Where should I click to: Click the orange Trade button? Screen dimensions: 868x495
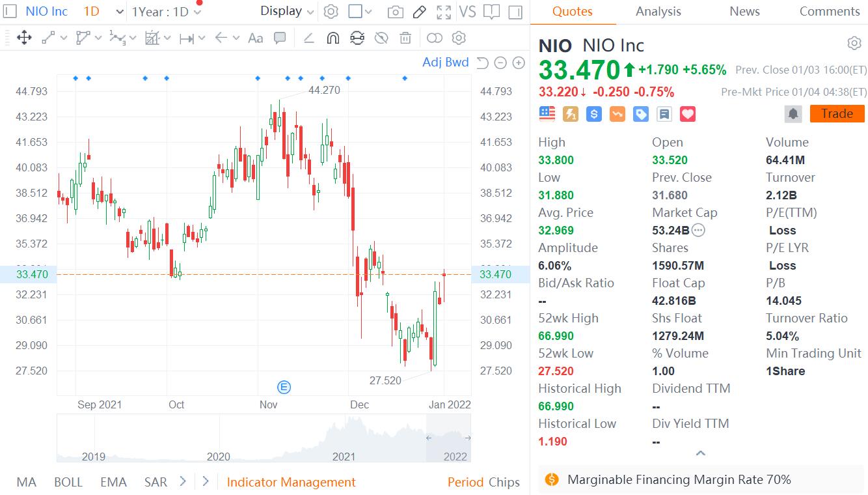pos(837,113)
